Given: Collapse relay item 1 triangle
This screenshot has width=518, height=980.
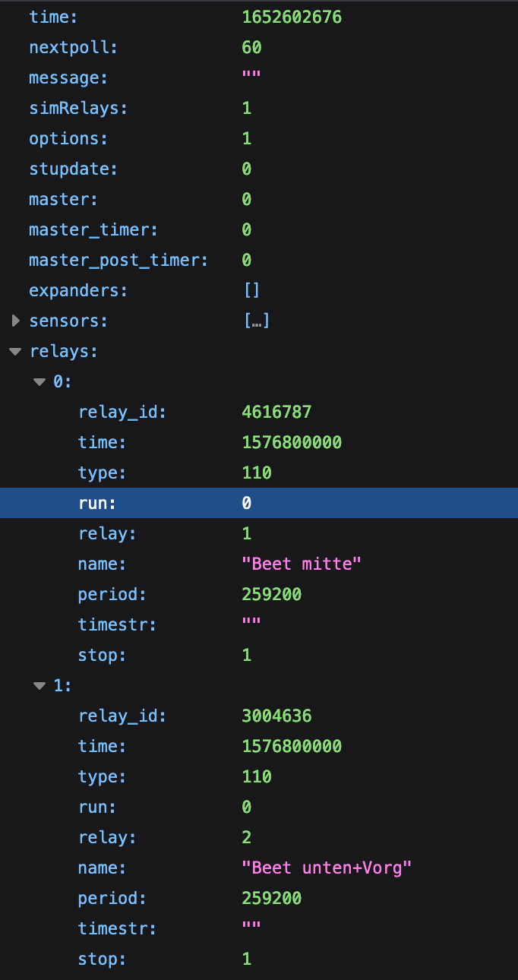Looking at the screenshot, I should 39,686.
